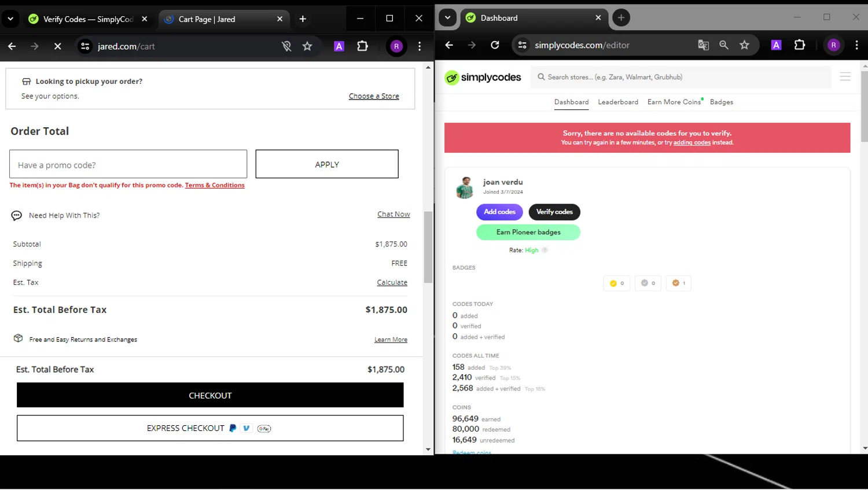Follow the 'adding codes' link in the red banner
This screenshot has height=490, width=868.
tap(692, 143)
